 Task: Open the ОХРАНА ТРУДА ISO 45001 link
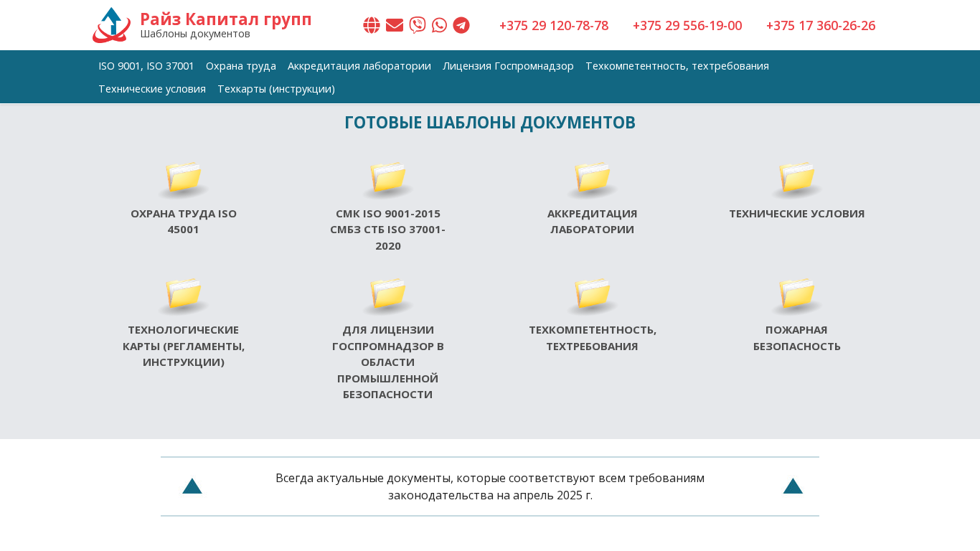click(x=184, y=222)
